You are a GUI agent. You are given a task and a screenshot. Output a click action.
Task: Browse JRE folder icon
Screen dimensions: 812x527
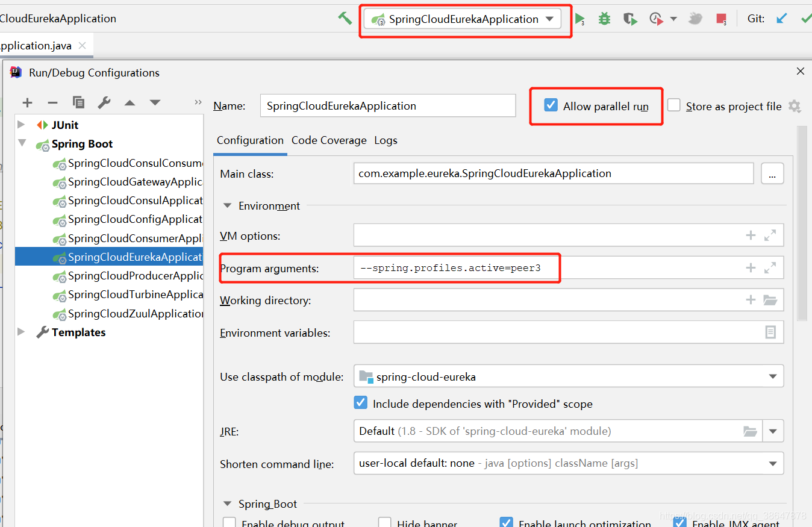pyautogui.click(x=750, y=431)
